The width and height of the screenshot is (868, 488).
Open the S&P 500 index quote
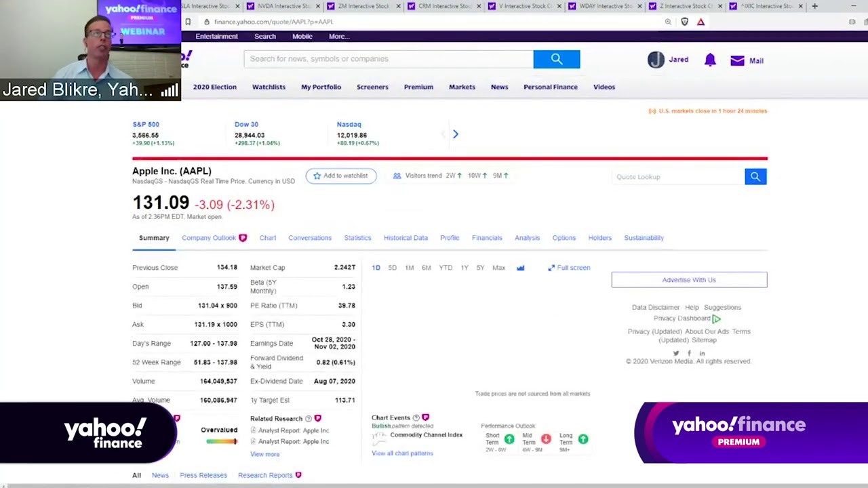click(x=146, y=125)
